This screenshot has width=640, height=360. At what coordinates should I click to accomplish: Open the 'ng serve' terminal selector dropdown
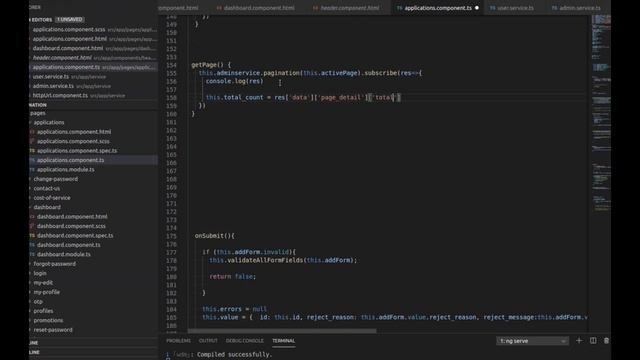click(x=532, y=341)
